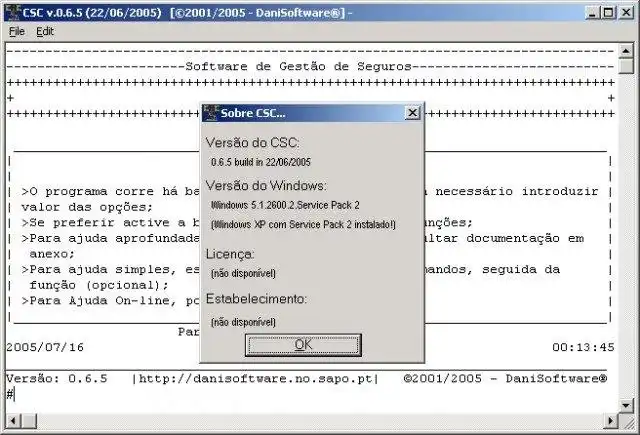Close the Sobre CSC dialog
Image resolution: width=640 pixels, height=435 pixels.
point(413,113)
